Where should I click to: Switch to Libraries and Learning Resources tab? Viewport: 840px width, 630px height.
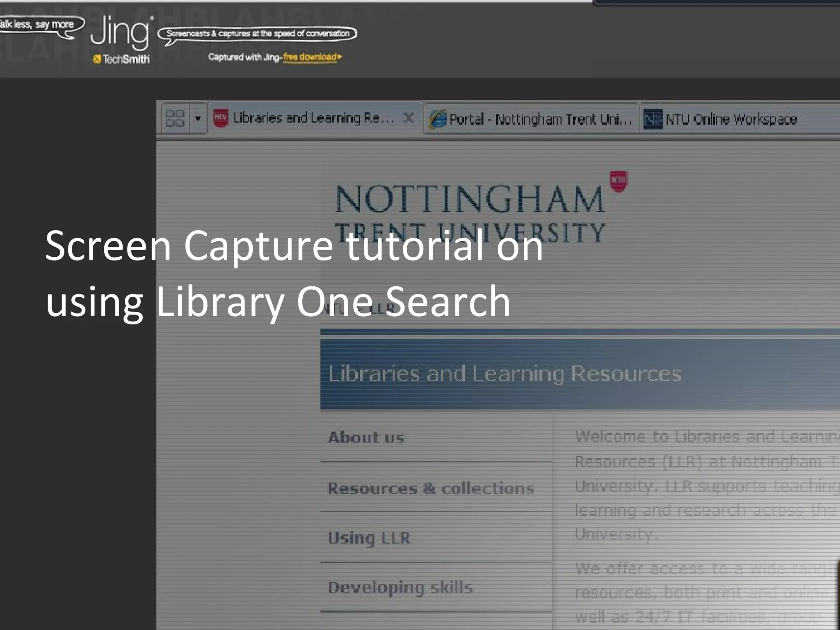[315, 118]
